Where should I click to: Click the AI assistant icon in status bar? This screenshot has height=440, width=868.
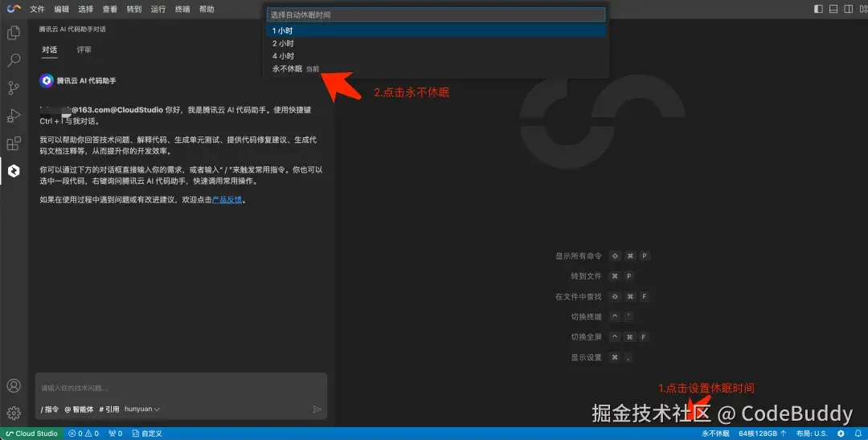(841, 434)
